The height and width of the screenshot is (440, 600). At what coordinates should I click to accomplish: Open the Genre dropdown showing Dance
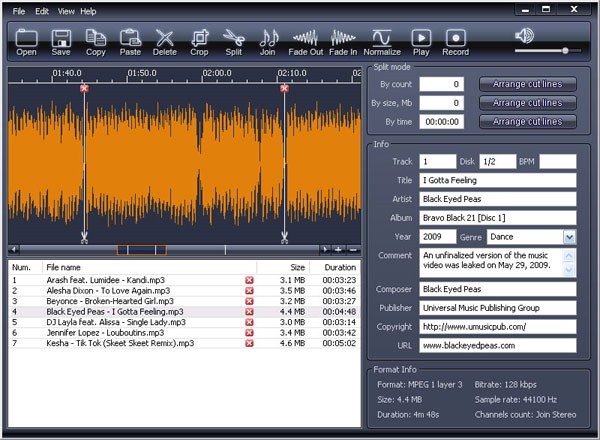[569, 237]
